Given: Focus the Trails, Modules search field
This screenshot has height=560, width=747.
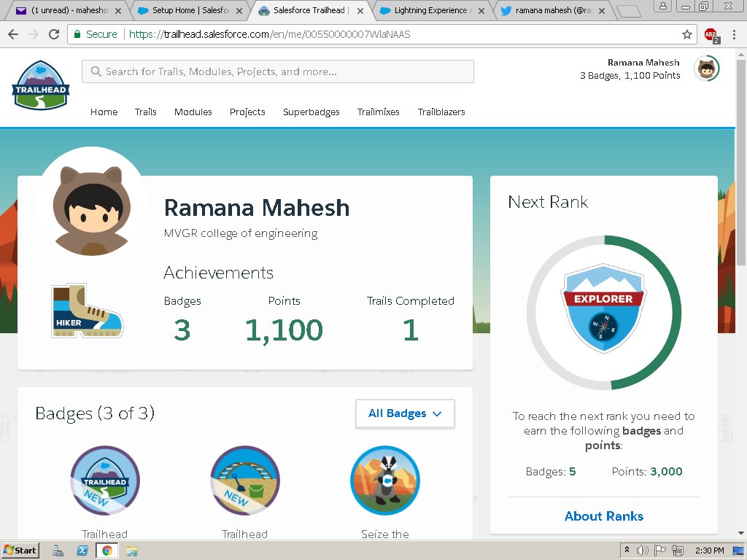Looking at the screenshot, I should tap(278, 71).
